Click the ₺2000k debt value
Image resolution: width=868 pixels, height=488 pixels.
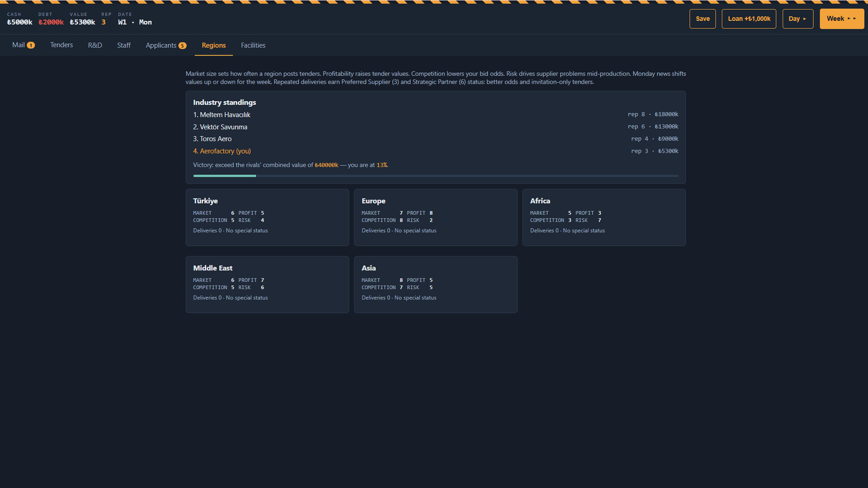51,22
